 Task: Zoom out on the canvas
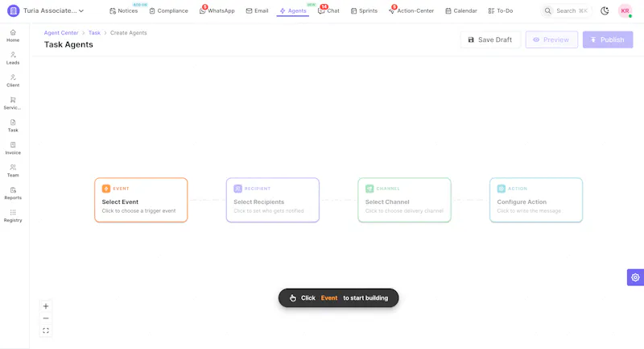coord(46,318)
